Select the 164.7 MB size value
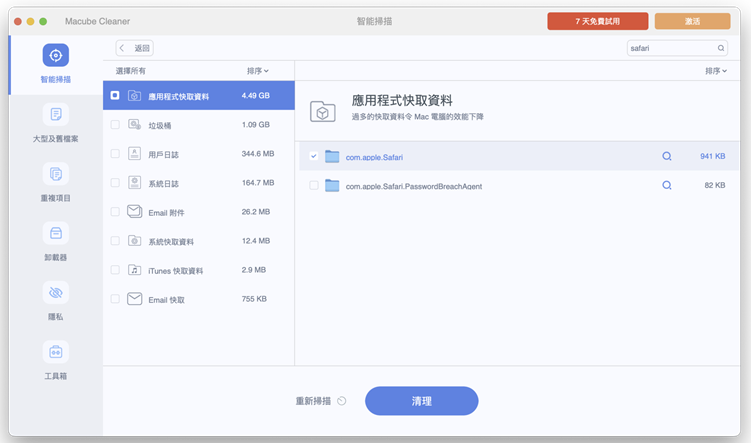The width and height of the screenshot is (751, 443). [258, 182]
